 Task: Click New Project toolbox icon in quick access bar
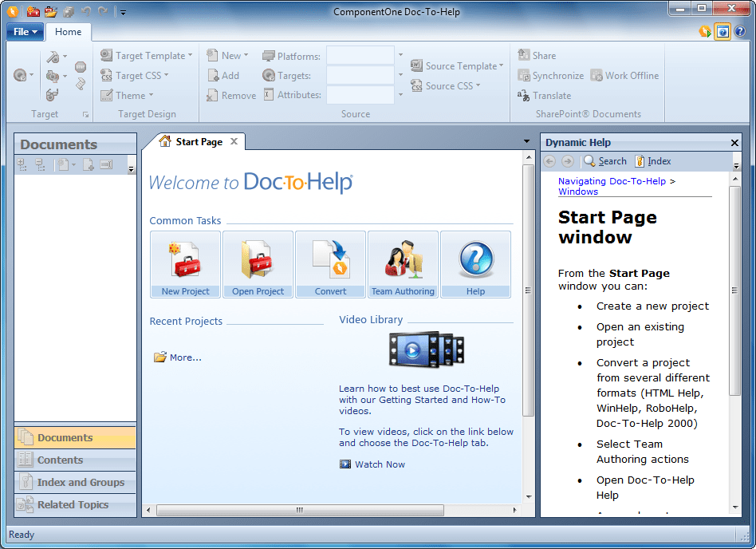point(33,11)
